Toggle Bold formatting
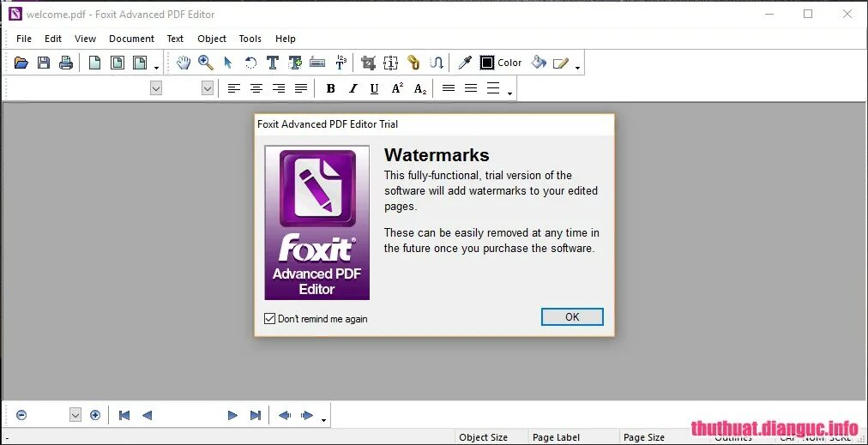 pyautogui.click(x=330, y=88)
